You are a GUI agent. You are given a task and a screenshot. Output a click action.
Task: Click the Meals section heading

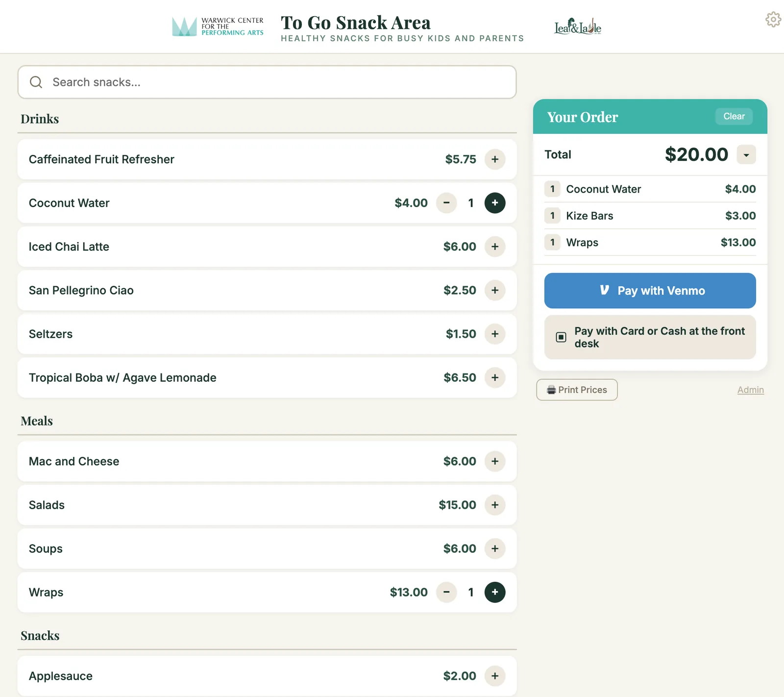point(37,421)
